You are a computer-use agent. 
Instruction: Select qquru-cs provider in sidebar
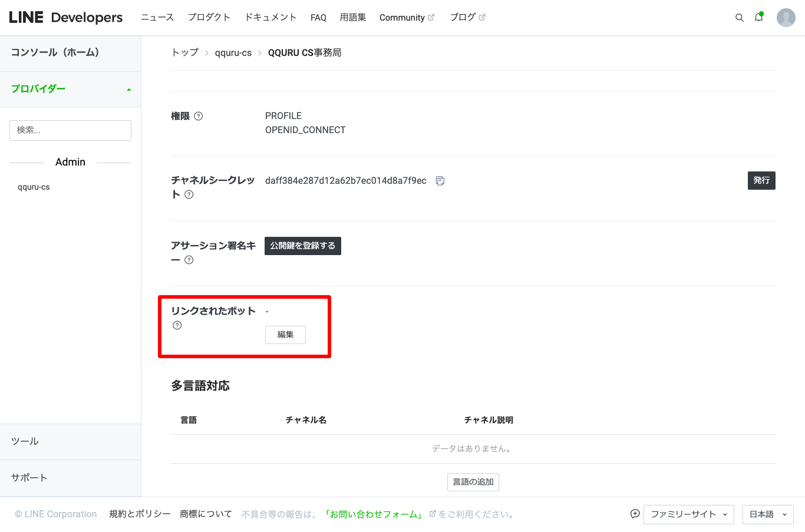point(34,187)
